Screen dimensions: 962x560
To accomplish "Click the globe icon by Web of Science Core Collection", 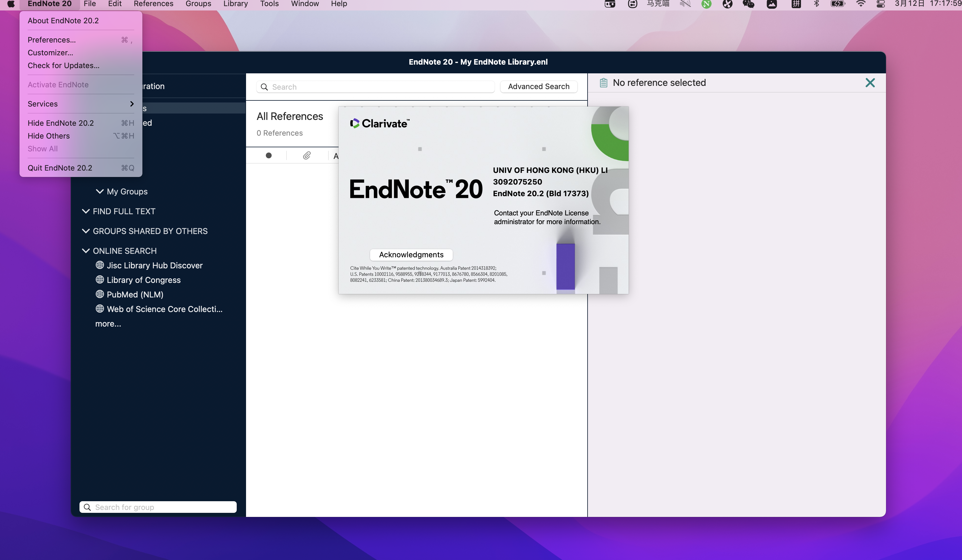I will (100, 309).
